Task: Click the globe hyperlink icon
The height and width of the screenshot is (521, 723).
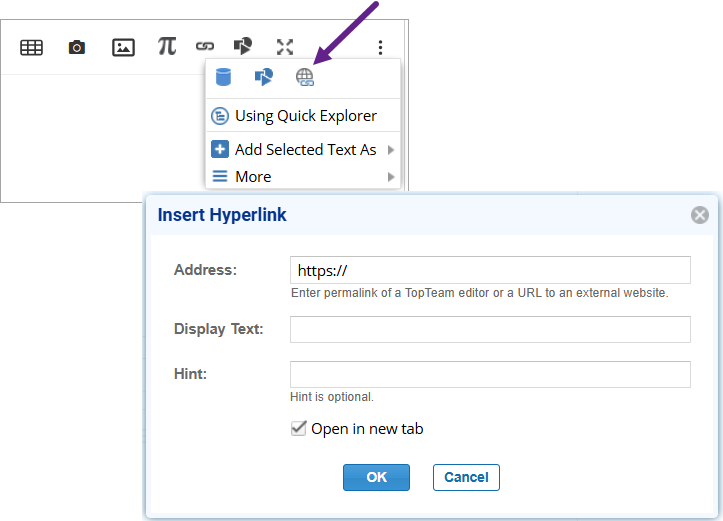Action: (x=305, y=77)
